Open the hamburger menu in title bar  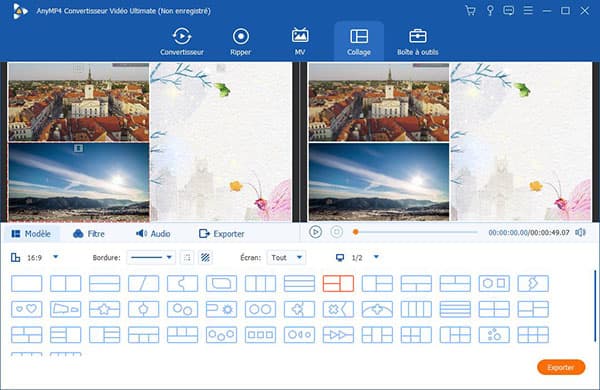[528, 11]
